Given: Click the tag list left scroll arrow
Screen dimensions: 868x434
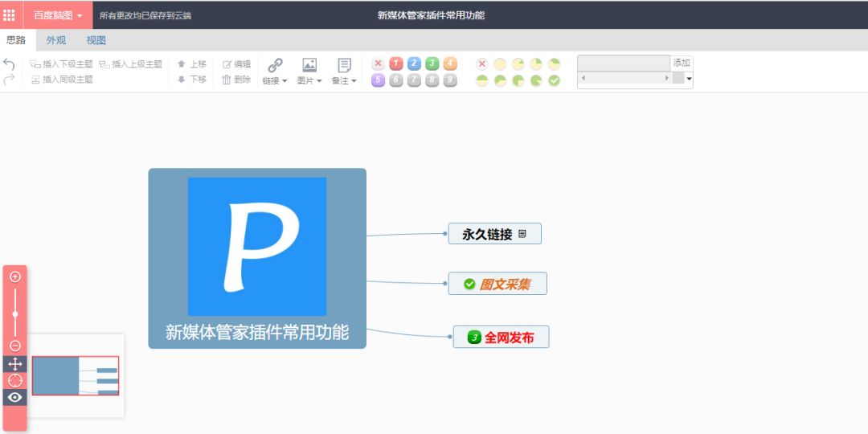Looking at the screenshot, I should [583, 79].
